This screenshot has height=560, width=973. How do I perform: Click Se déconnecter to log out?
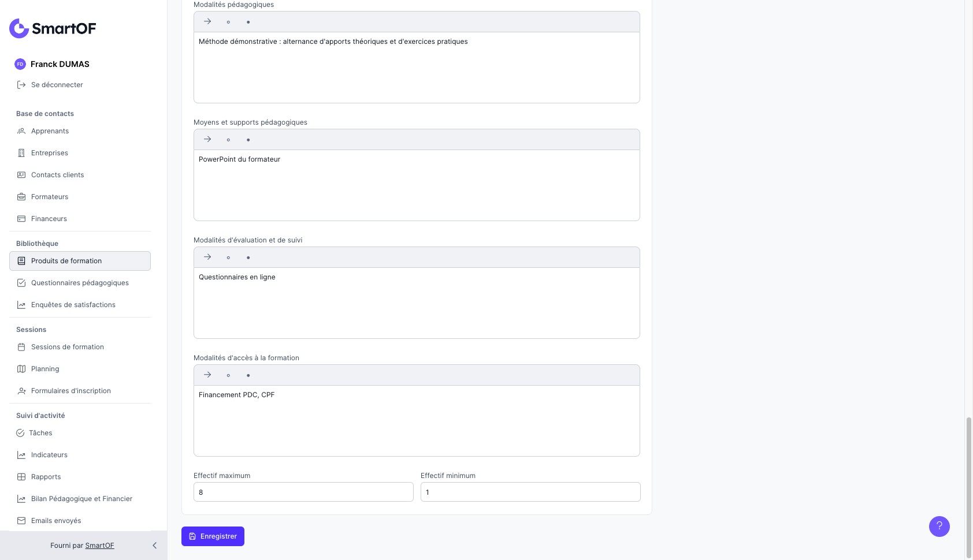(57, 85)
